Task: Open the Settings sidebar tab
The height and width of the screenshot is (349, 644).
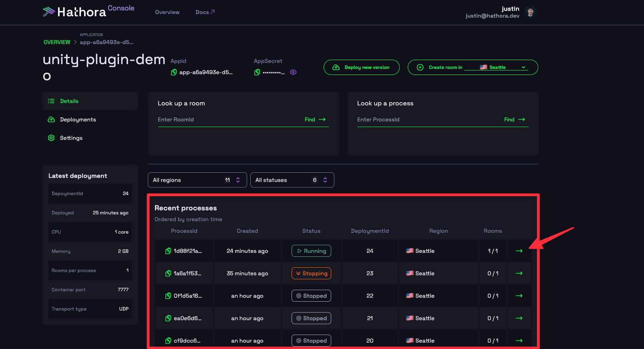Action: coord(90,138)
